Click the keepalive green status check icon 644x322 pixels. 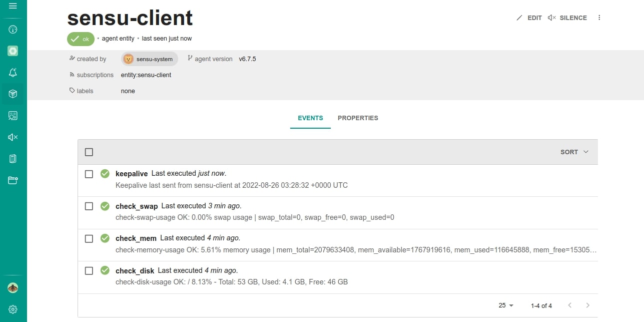[x=105, y=174]
